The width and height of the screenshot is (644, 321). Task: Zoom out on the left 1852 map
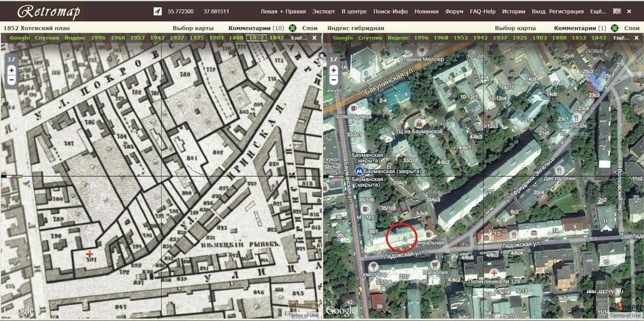coord(11,80)
